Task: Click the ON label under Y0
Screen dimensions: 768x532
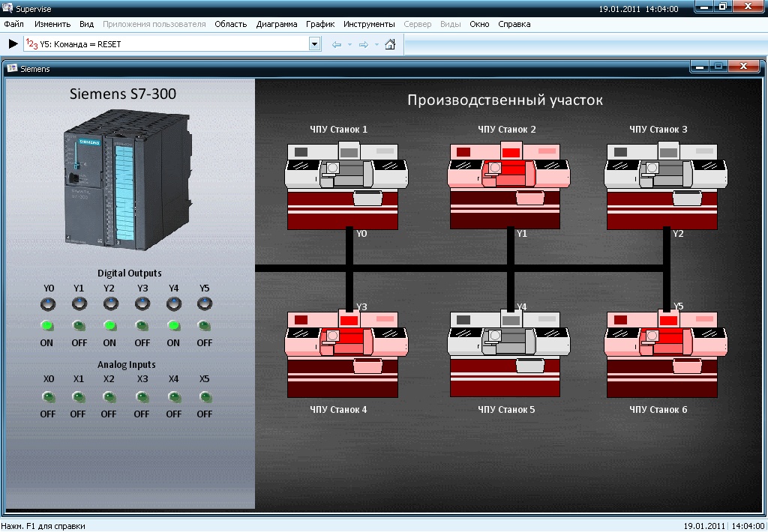Action: click(x=46, y=343)
